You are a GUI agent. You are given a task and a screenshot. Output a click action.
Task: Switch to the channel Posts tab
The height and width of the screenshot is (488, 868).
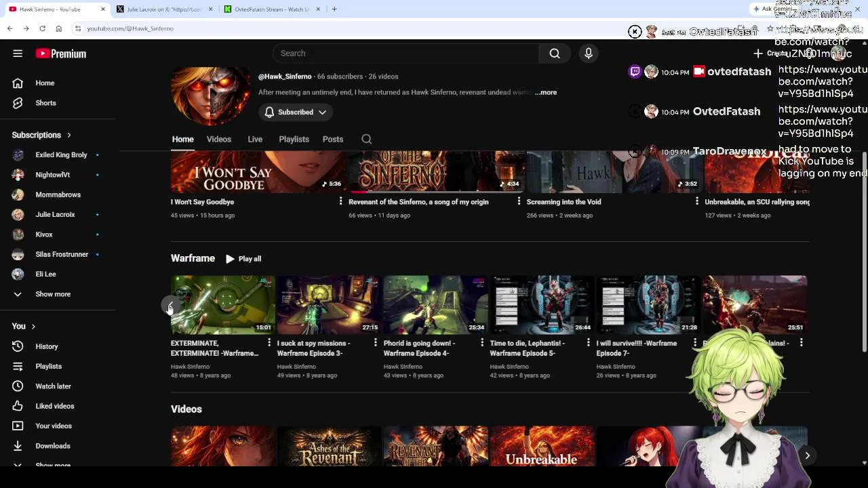coord(332,139)
